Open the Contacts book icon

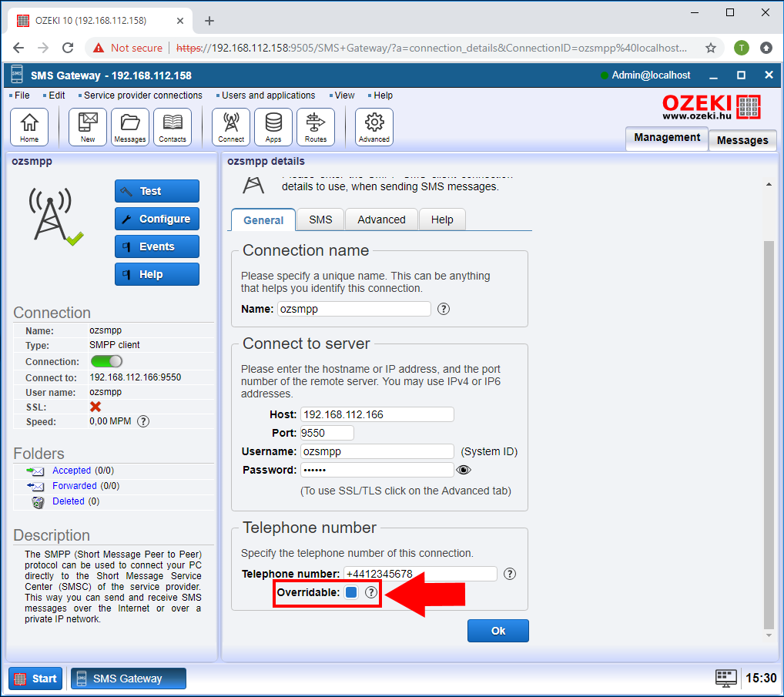point(173,126)
